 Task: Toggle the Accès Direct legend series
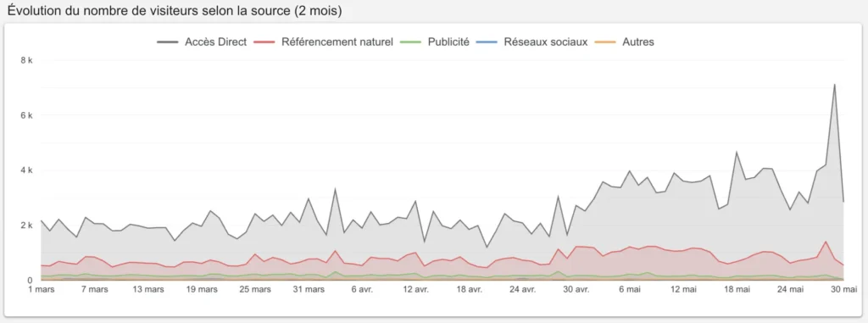tap(202, 42)
